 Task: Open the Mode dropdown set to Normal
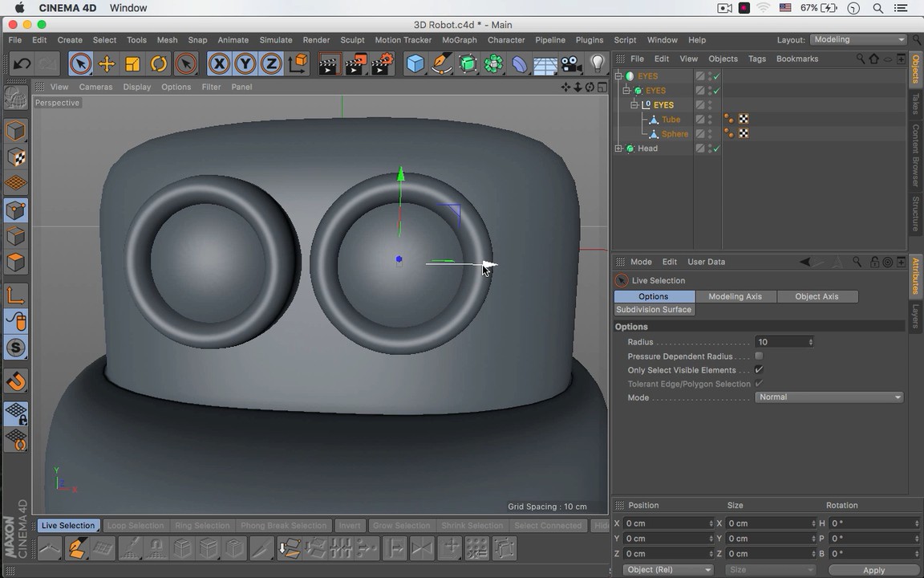point(829,397)
